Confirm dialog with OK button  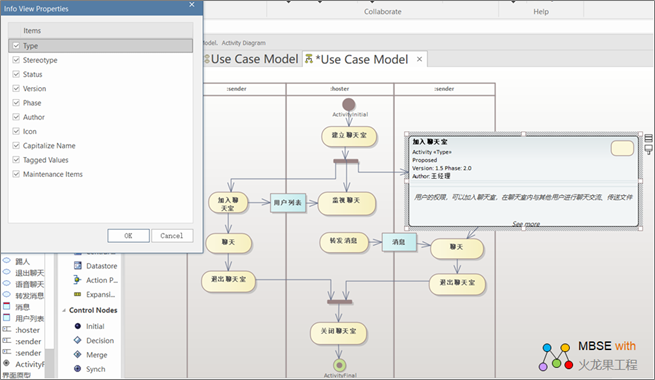point(128,236)
